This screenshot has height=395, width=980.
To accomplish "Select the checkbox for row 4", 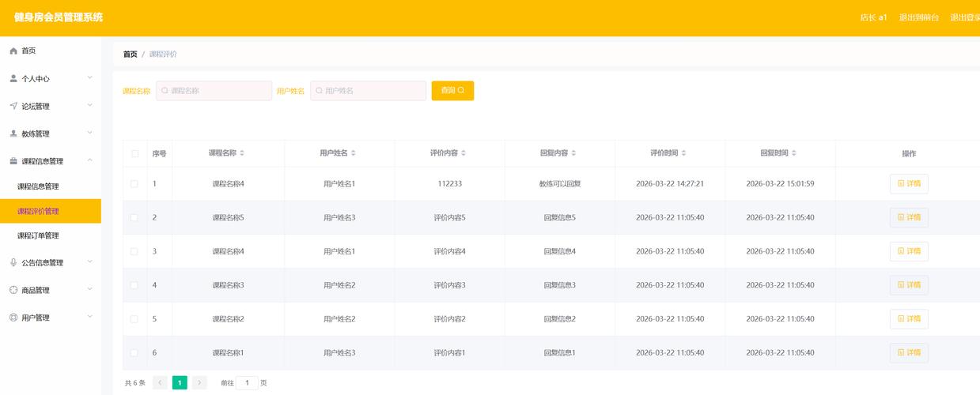I will [134, 285].
